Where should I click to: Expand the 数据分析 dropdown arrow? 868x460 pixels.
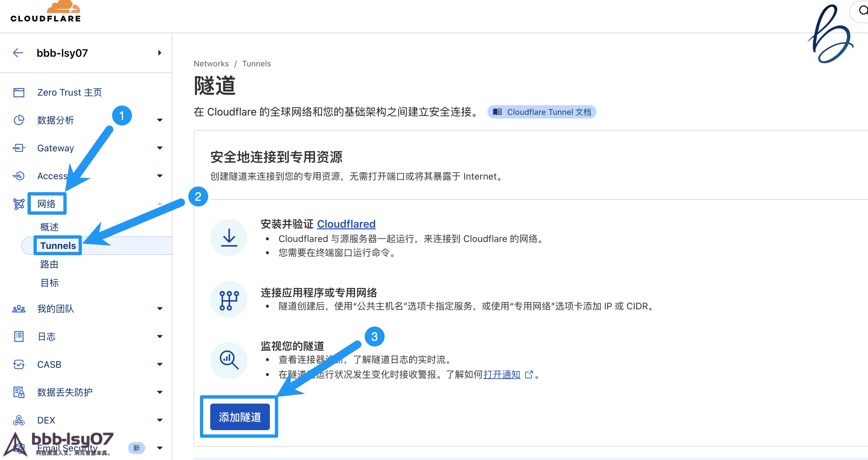click(160, 120)
